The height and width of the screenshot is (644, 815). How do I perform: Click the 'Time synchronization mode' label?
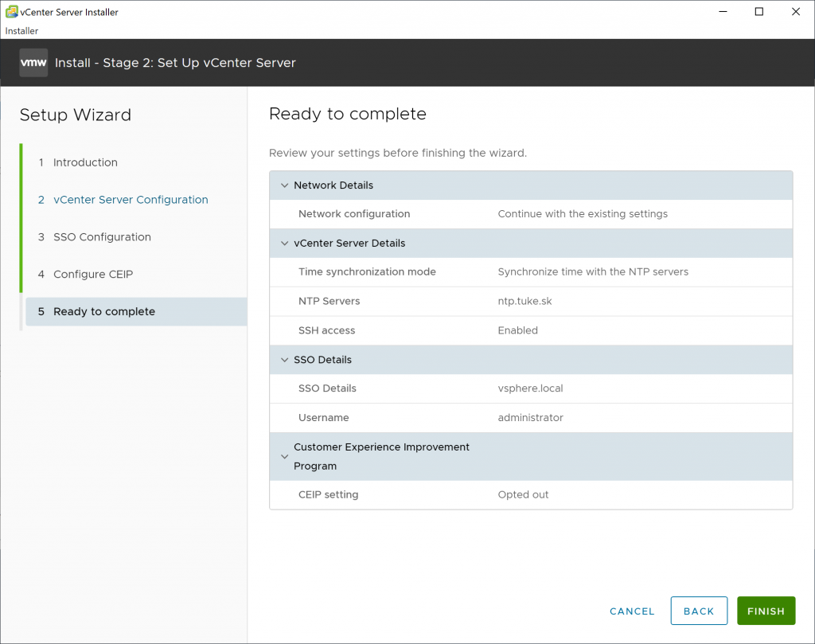pos(367,271)
